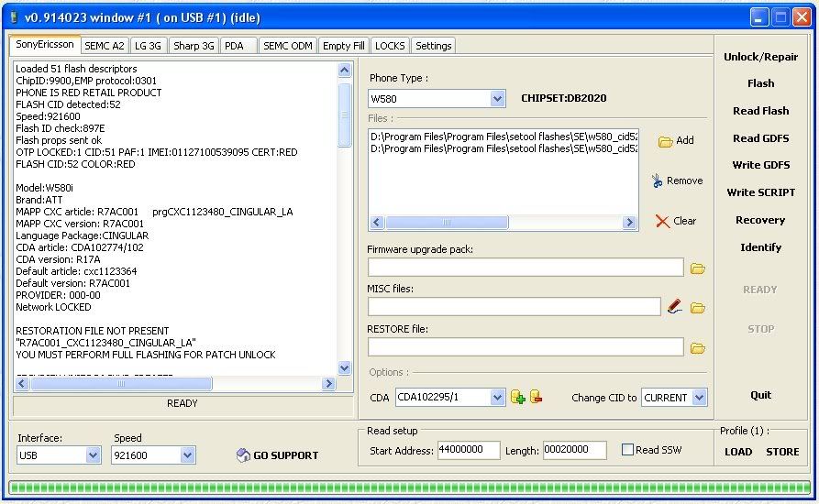
Task: Click the 'RESTORATION FILE NOT PRESENT' log line
Action: click(x=93, y=331)
